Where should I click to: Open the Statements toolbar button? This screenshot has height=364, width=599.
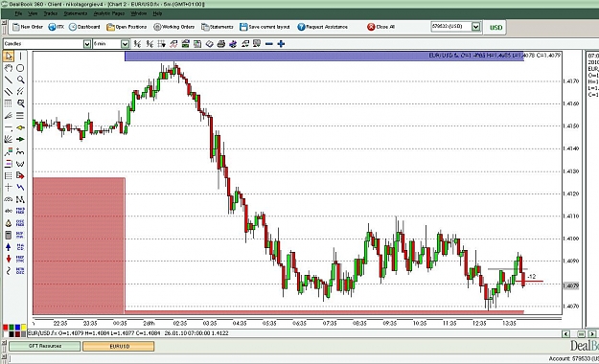(x=218, y=27)
